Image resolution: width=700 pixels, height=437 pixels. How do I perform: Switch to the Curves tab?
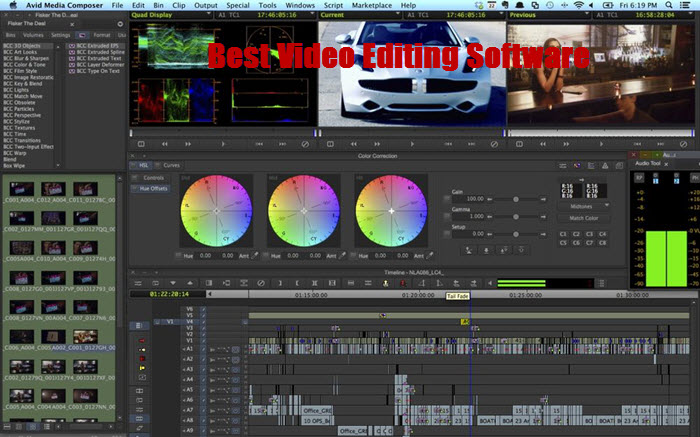pyautogui.click(x=171, y=166)
